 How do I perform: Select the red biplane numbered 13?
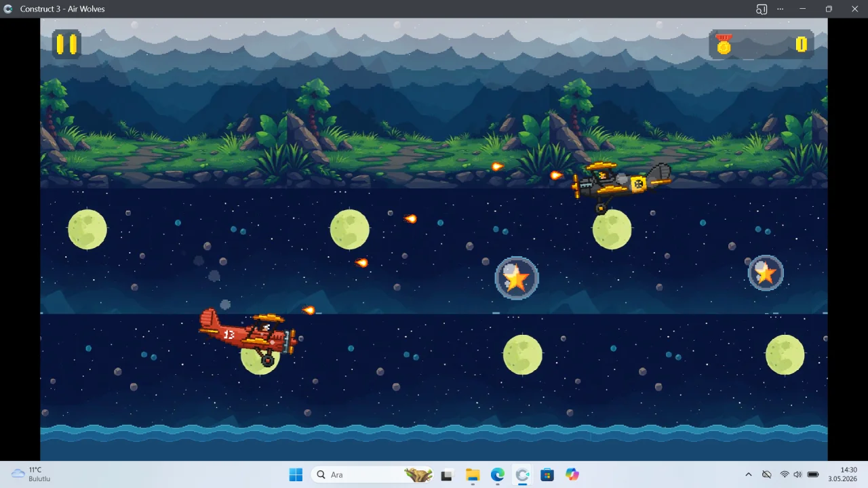coord(248,337)
